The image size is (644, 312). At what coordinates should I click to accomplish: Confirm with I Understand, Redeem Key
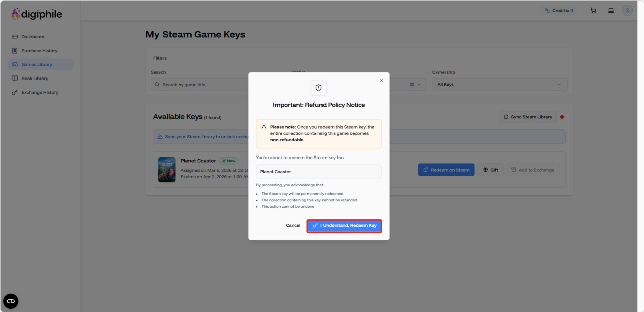(x=345, y=226)
